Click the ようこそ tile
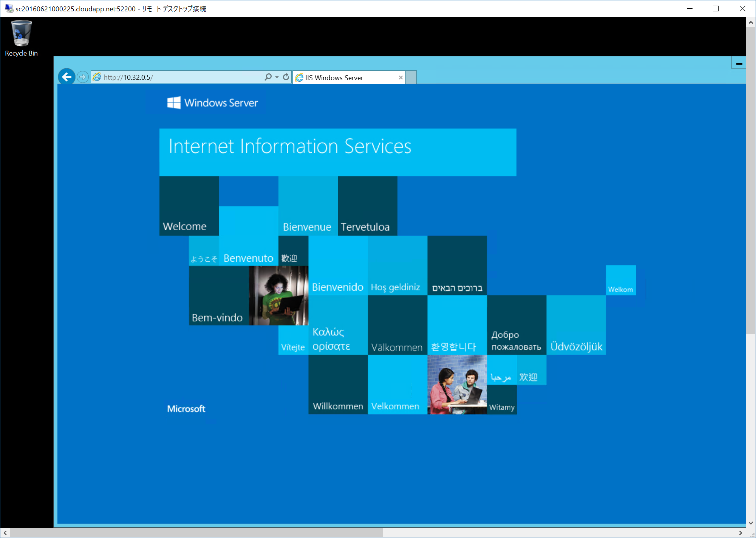Image resolution: width=756 pixels, height=538 pixels. [x=204, y=251]
